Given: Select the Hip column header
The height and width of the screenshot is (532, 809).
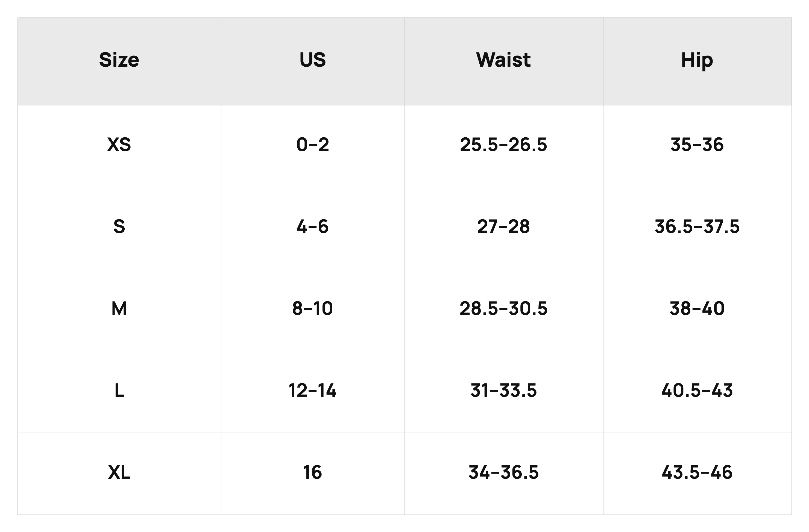Looking at the screenshot, I should 697,61.
